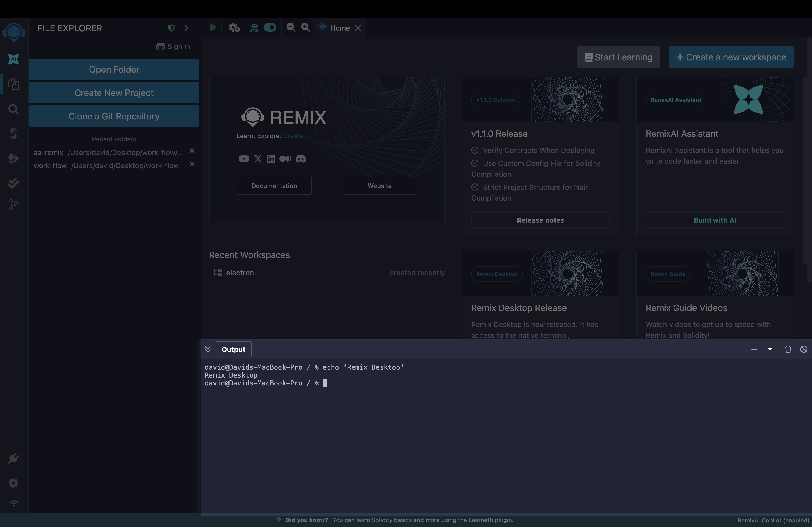This screenshot has height=527, width=812.
Task: Click the compile gears toolbar icon
Action: (234, 27)
